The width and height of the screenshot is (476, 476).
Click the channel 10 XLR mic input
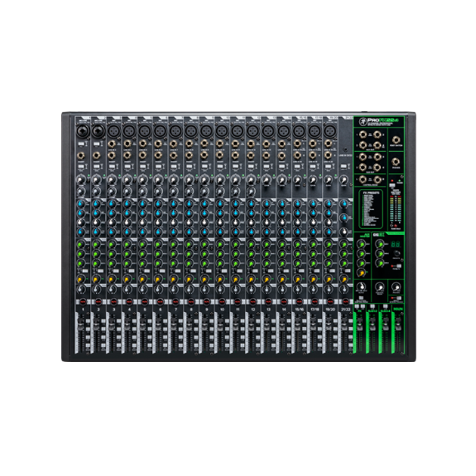pos(221,131)
